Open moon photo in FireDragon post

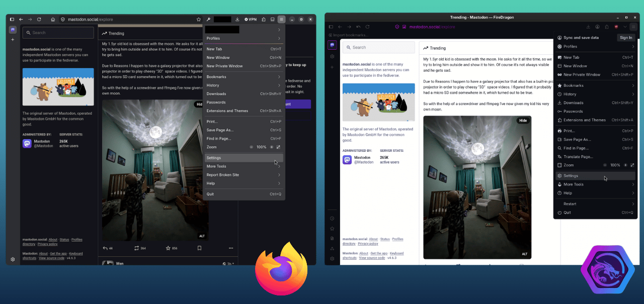477,187
